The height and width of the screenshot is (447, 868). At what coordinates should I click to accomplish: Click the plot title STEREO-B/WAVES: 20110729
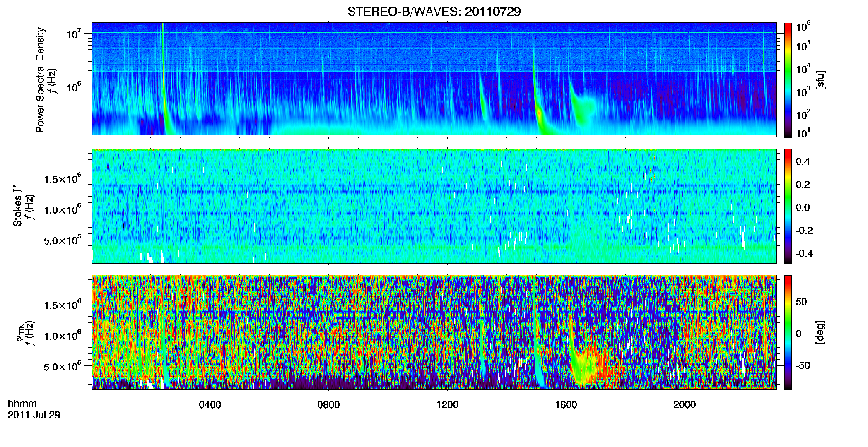click(x=434, y=12)
